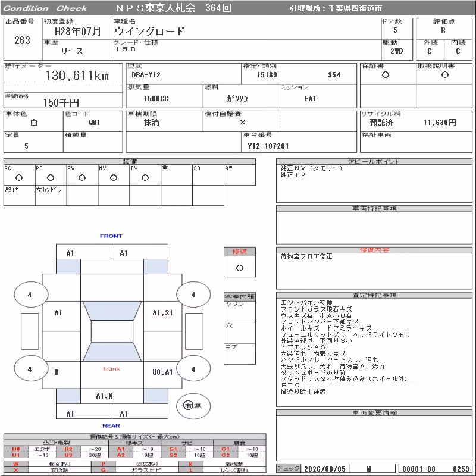Click the × mark under 検付自賠責

243,123
